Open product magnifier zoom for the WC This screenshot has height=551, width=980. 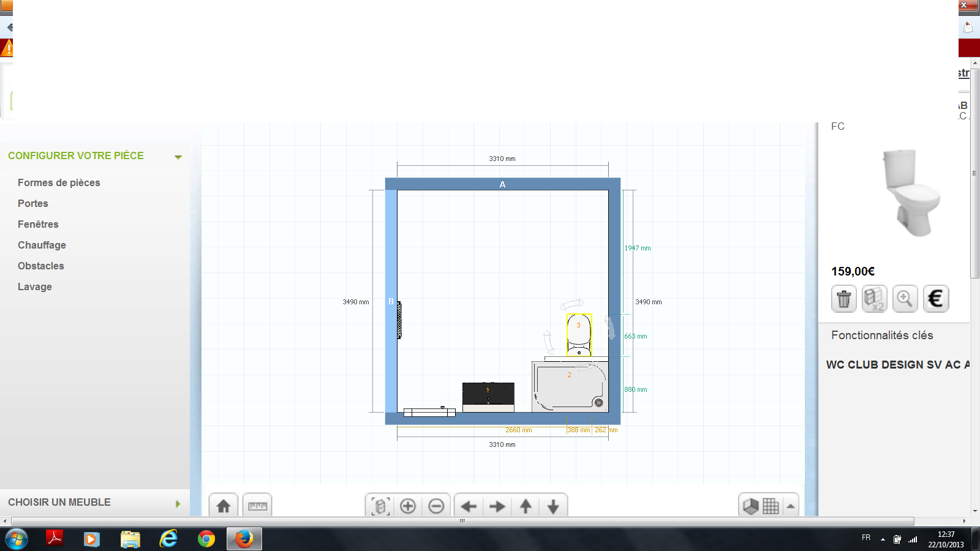[x=905, y=299]
